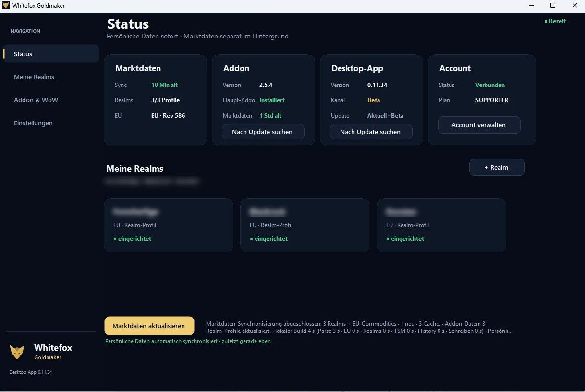
Task: Click the sync completion status message
Action: (359, 328)
